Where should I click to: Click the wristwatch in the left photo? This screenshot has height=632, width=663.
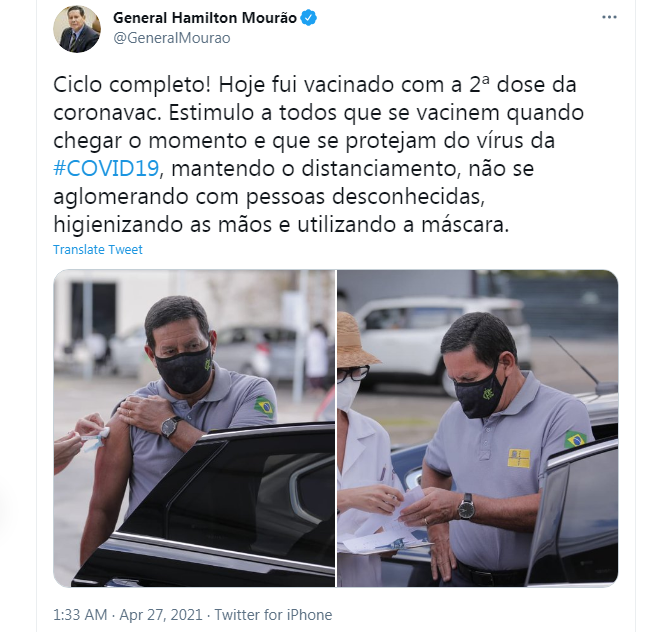coord(170,426)
